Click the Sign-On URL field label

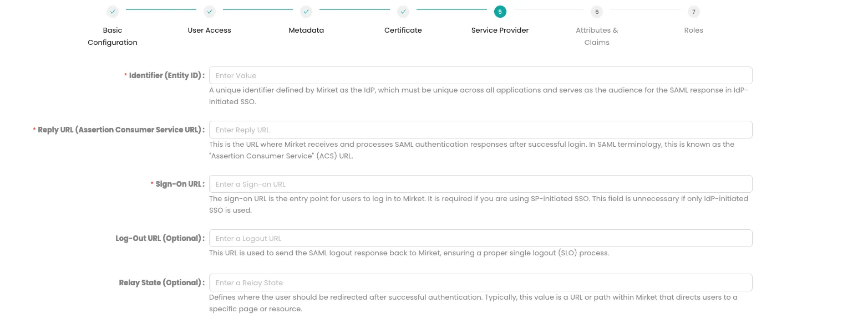178,184
